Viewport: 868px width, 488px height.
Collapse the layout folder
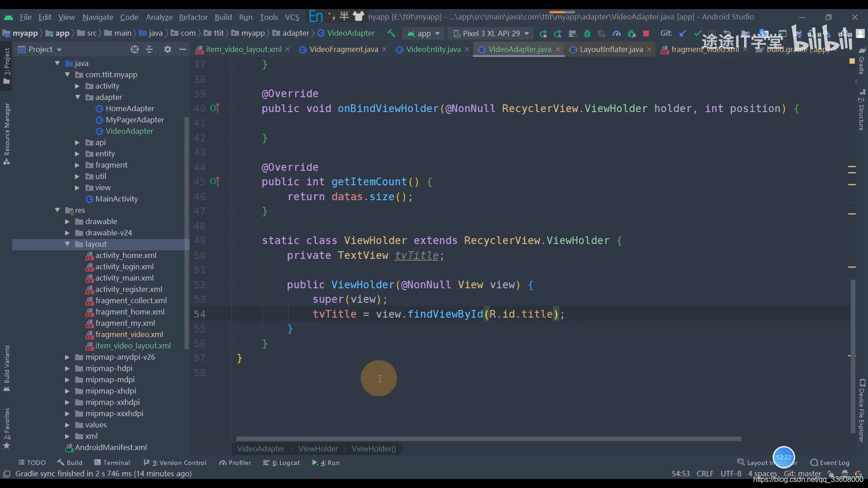67,244
